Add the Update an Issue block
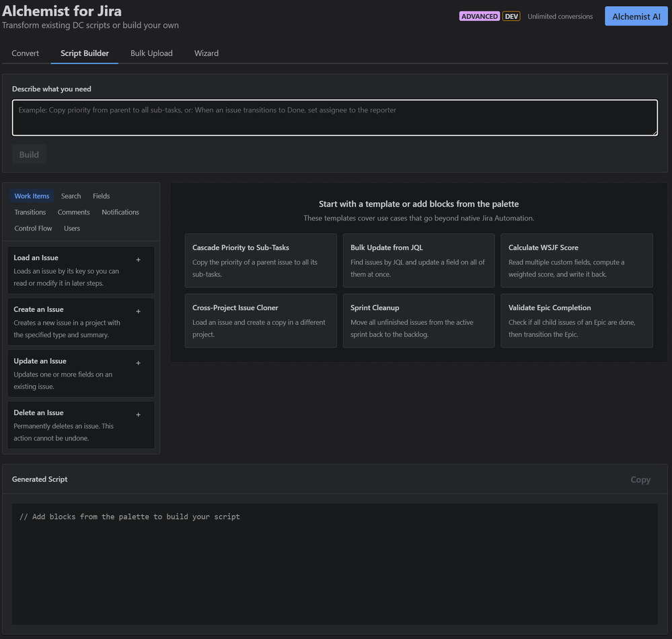Screen dimensions: 672x639 click(x=138, y=363)
